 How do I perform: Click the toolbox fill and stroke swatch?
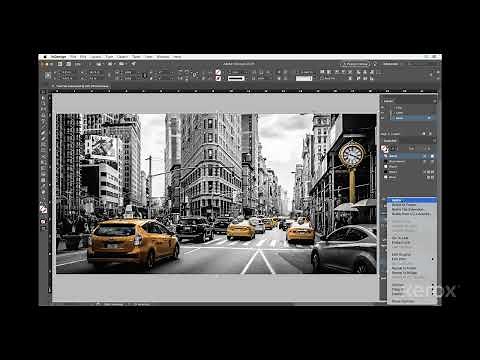pyautogui.click(x=43, y=210)
